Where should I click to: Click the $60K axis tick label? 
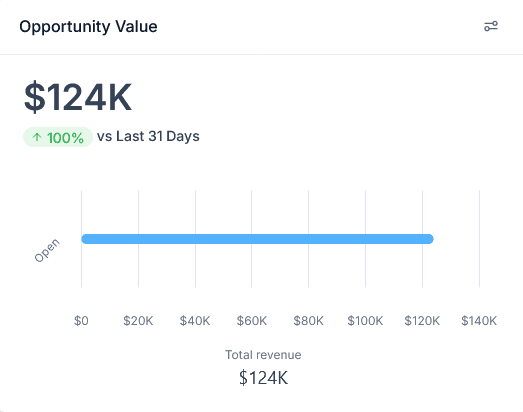pyautogui.click(x=252, y=321)
